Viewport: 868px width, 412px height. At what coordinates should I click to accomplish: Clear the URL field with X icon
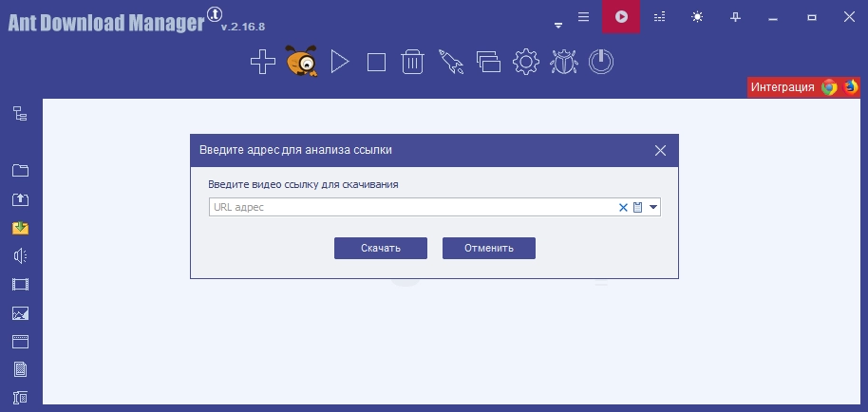[623, 207]
